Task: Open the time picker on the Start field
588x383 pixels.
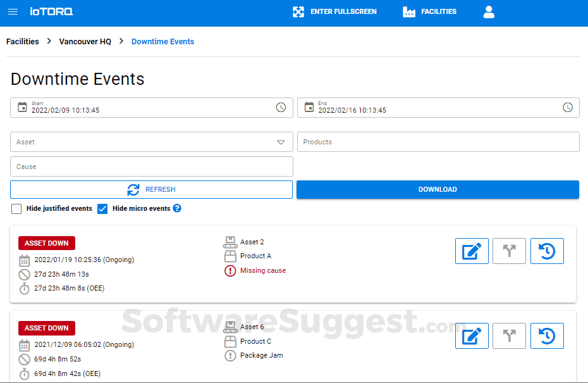Action: coord(281,107)
